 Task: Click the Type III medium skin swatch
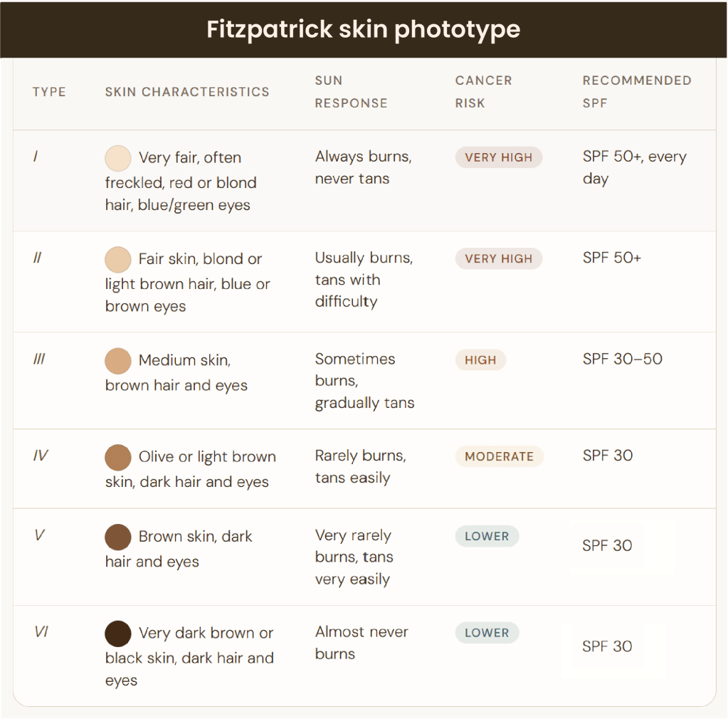pyautogui.click(x=117, y=361)
